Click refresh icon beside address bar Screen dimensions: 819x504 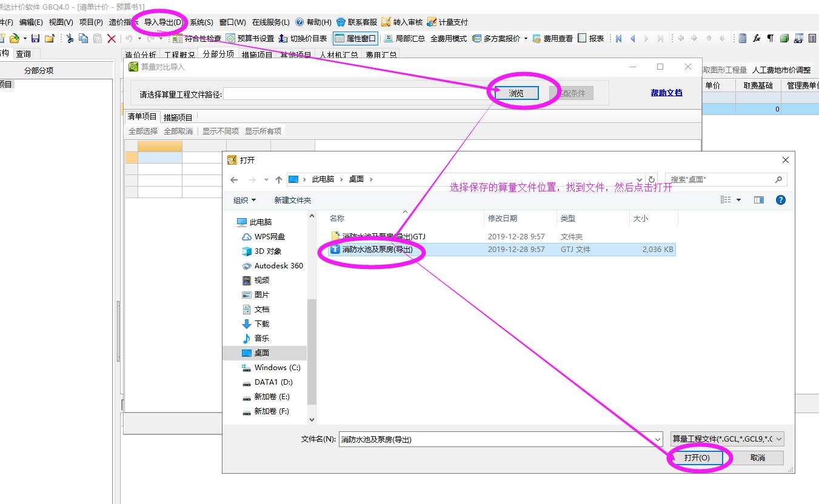point(652,179)
